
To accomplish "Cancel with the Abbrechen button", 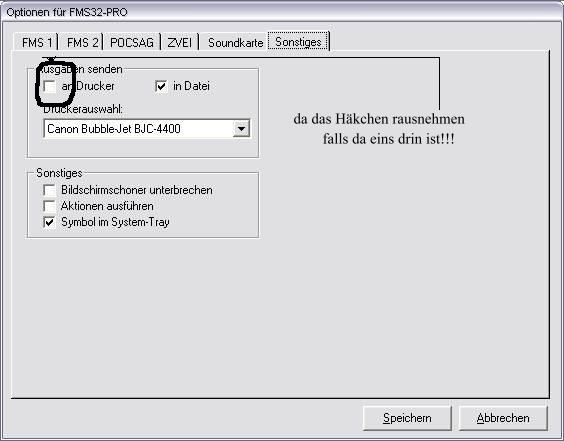I will [x=503, y=418].
